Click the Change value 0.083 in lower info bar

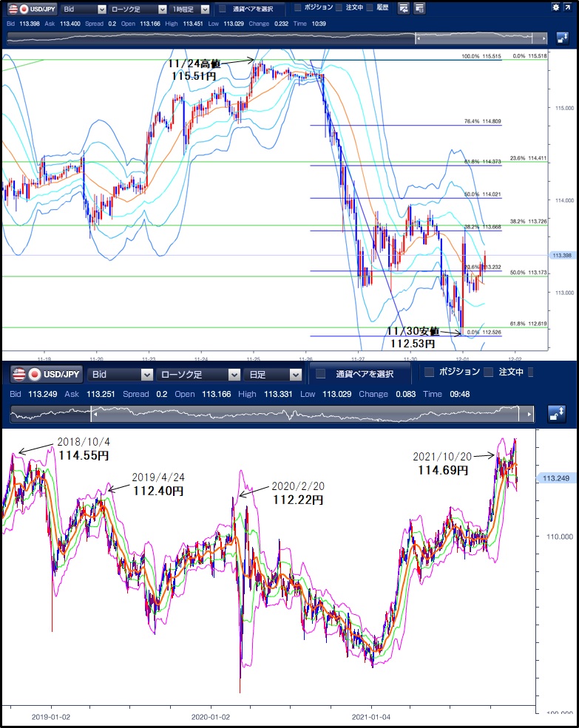(406, 394)
